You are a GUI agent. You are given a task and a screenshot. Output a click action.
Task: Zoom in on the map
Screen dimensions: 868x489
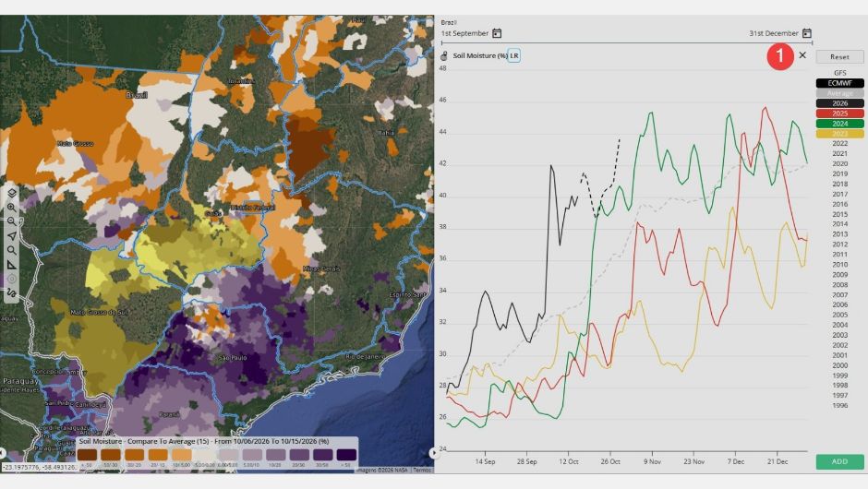pyautogui.click(x=12, y=208)
